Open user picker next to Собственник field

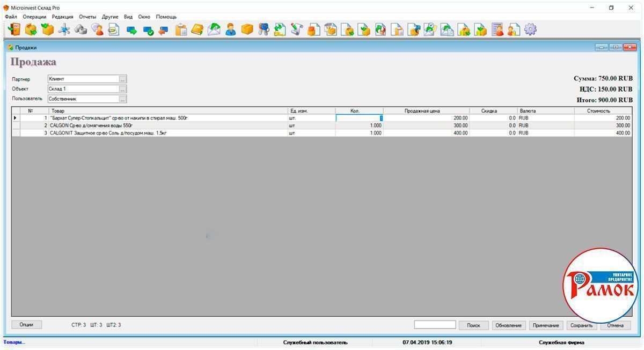click(123, 99)
